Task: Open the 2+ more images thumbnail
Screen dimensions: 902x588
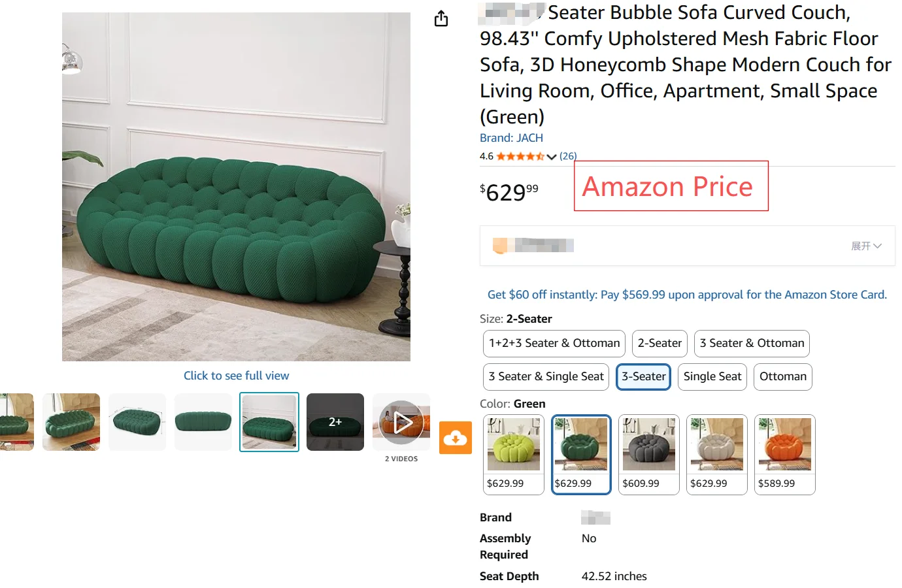Action: 335,422
